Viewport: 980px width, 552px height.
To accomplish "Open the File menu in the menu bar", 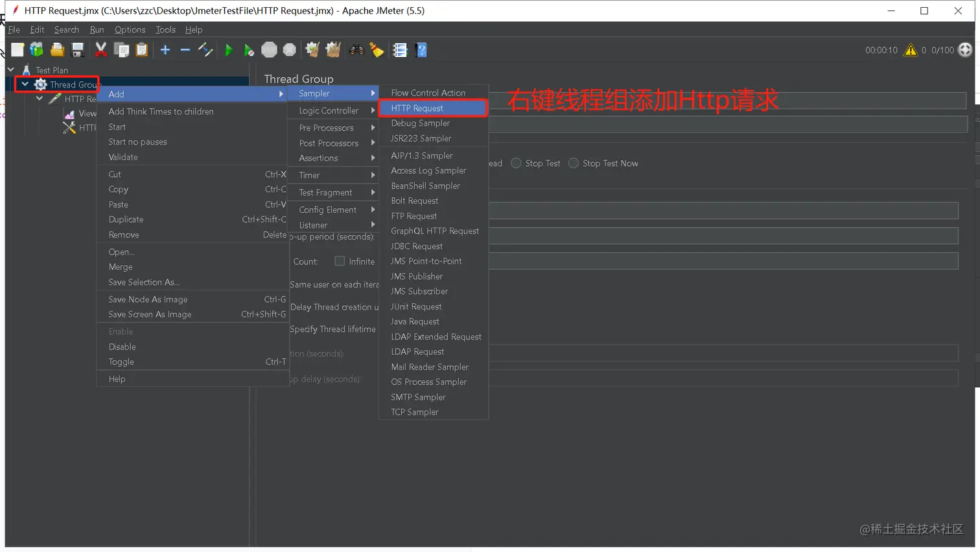I will pos(14,30).
